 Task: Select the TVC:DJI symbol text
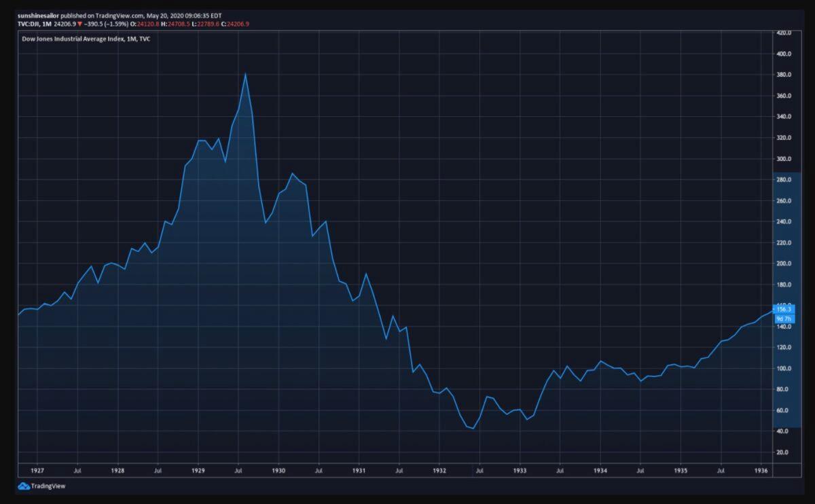(28, 24)
